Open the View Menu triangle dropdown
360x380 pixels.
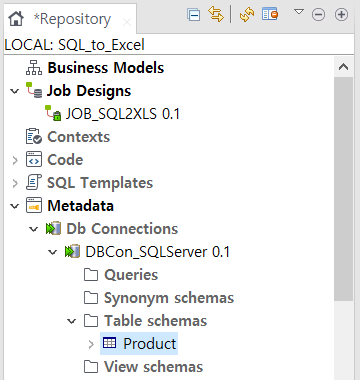pyautogui.click(x=299, y=12)
